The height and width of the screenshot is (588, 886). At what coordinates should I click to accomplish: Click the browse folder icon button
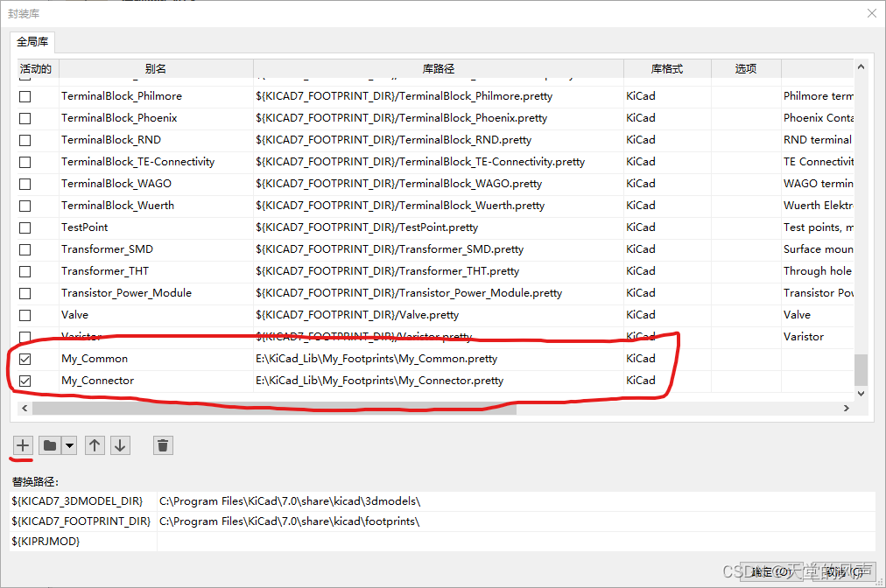tap(50, 445)
